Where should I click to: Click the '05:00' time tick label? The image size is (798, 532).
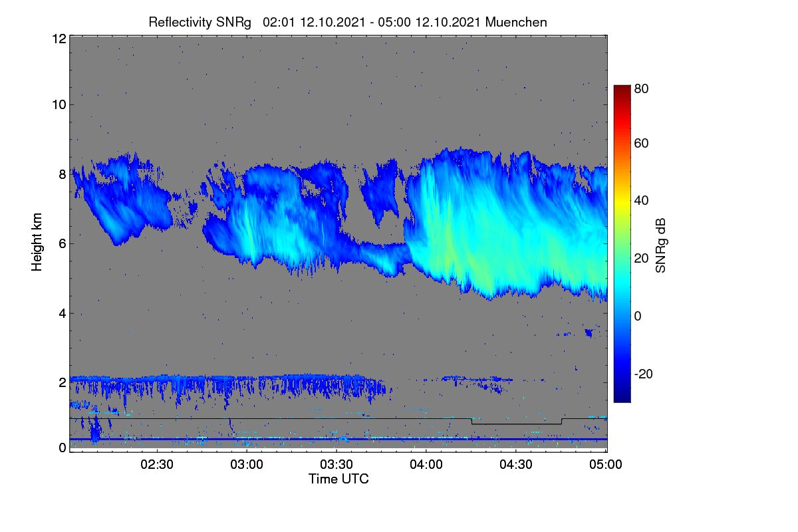pyautogui.click(x=606, y=464)
